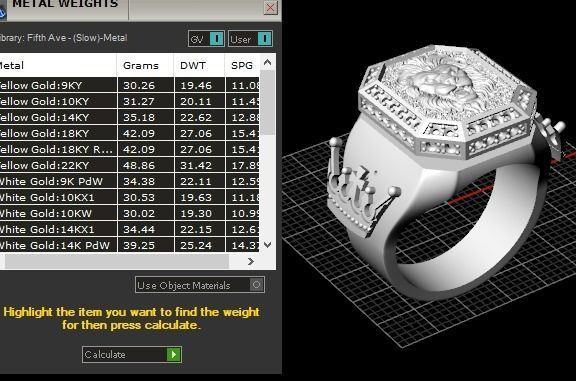This screenshot has width=576, height=381.
Task: Click the Metal column header
Action: [58, 65]
